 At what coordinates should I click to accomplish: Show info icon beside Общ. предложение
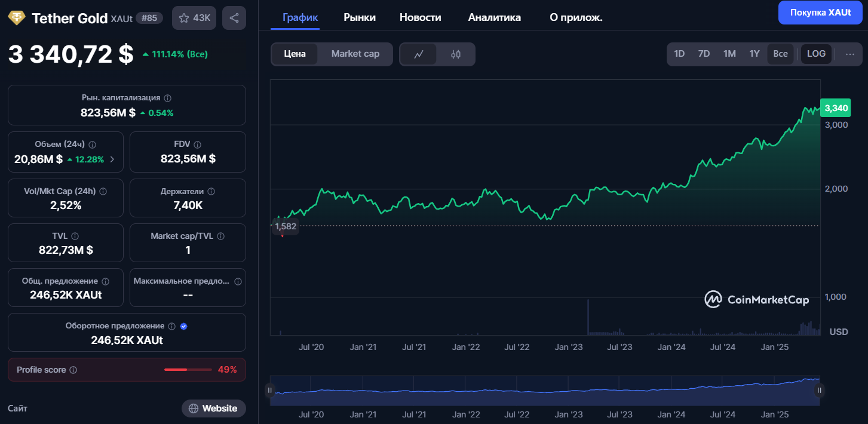click(106, 281)
